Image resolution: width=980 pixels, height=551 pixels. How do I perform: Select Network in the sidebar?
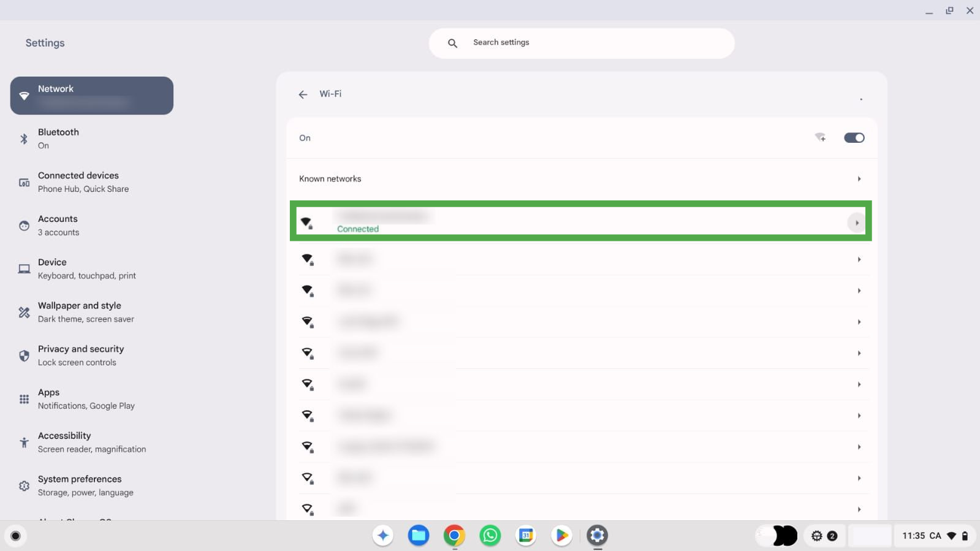(92, 96)
